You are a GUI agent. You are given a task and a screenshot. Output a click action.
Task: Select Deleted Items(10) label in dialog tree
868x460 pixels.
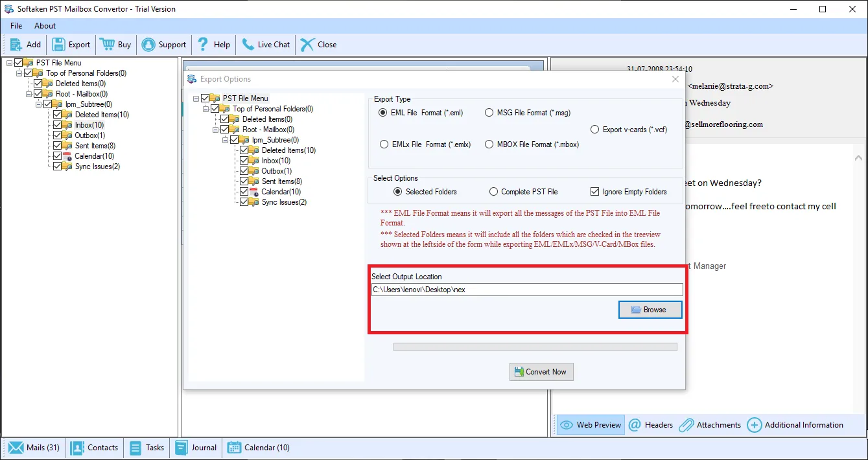[x=288, y=150]
